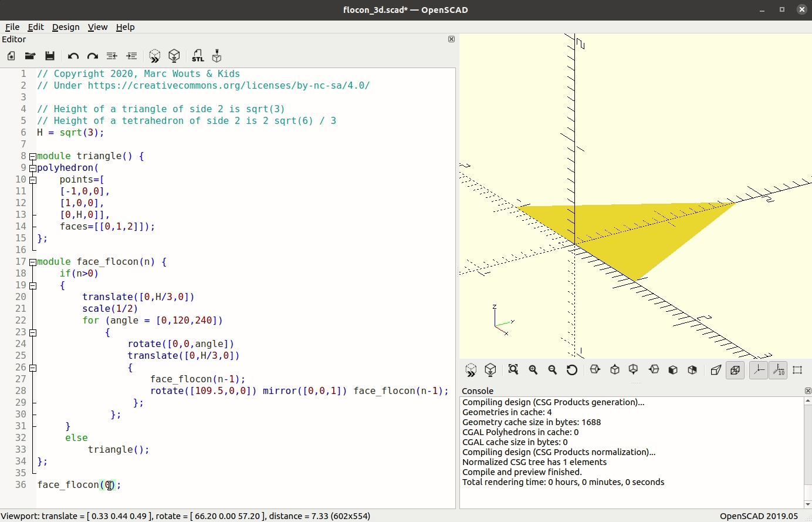Open the Design menu
The height and width of the screenshot is (522, 812).
(x=66, y=27)
